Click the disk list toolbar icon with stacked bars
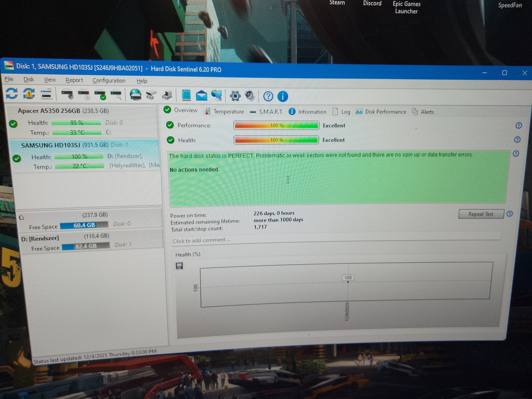Viewport: 532px width, 399px height. (46, 94)
